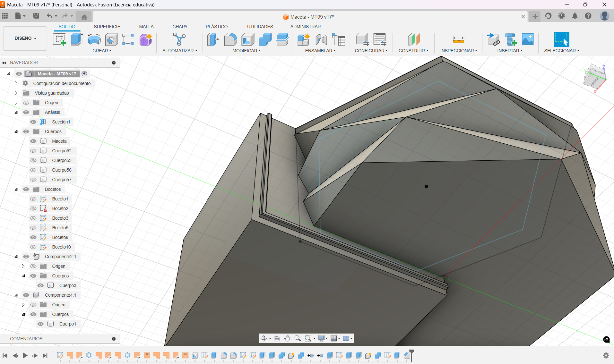Switch to the ADMINISTRAR tab
The height and width of the screenshot is (364, 614).
306,27
